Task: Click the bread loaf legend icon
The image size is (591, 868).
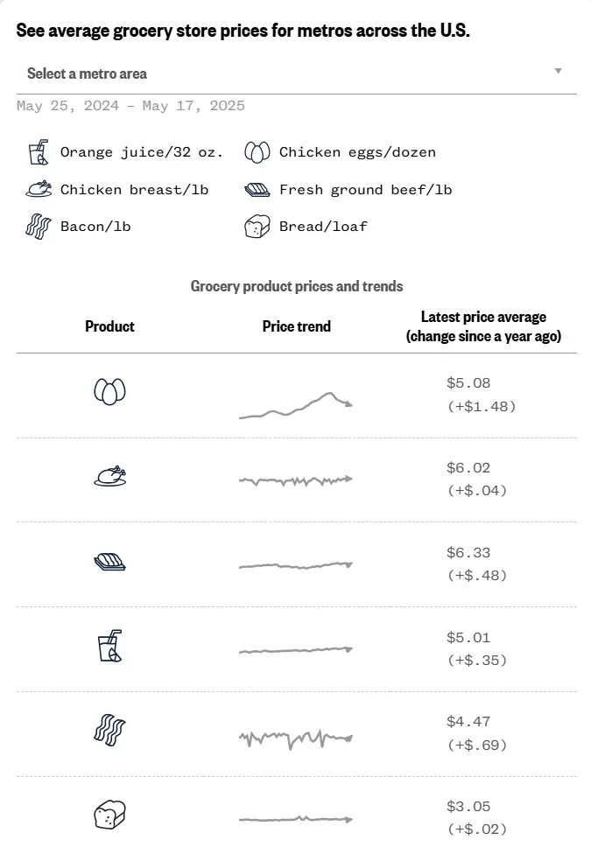Action: [257, 227]
